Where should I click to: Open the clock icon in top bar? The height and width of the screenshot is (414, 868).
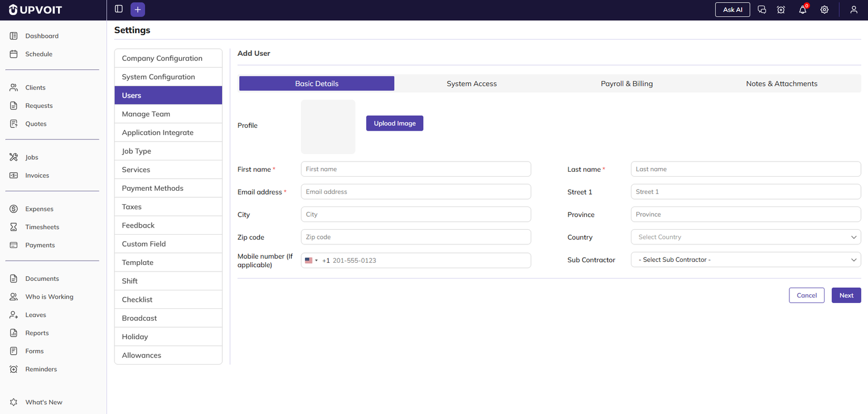(781, 10)
